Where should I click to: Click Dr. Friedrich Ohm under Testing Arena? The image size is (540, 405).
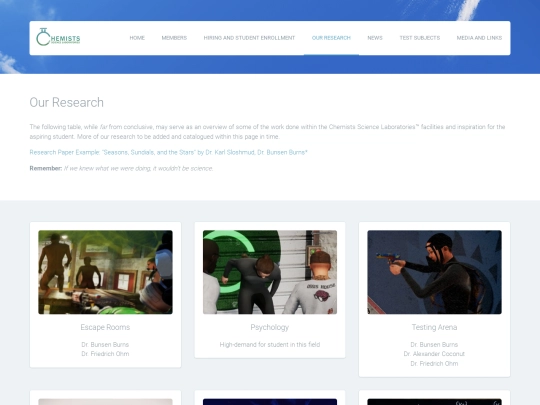(434, 363)
